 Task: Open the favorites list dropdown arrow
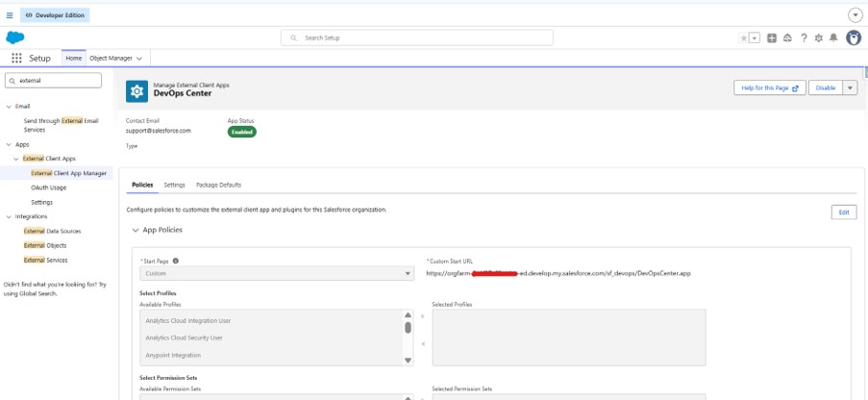[x=755, y=38]
